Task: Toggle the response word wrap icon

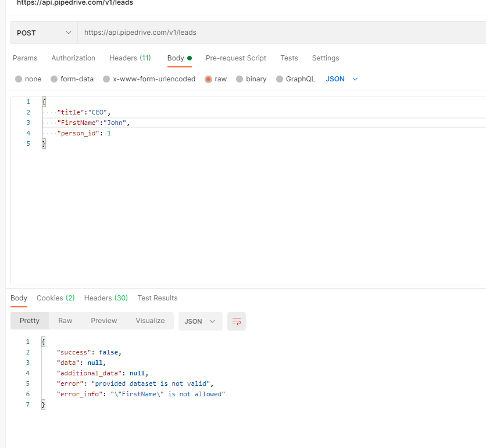Action: [x=236, y=321]
